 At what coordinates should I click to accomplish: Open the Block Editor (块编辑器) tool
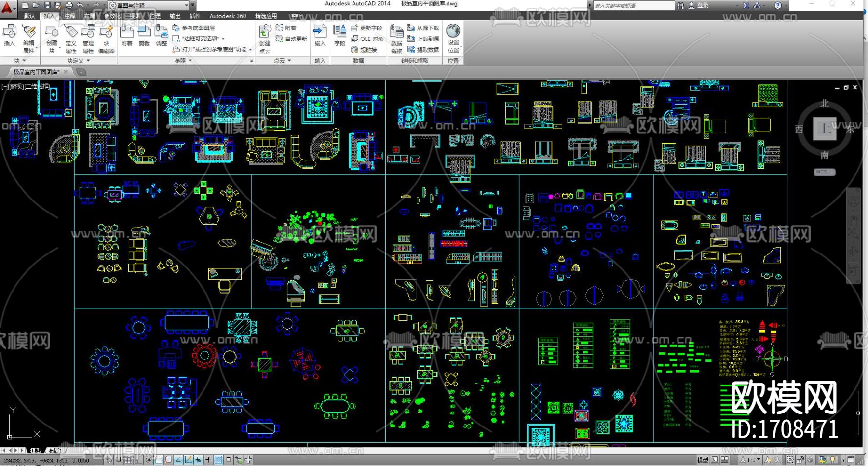click(x=106, y=39)
